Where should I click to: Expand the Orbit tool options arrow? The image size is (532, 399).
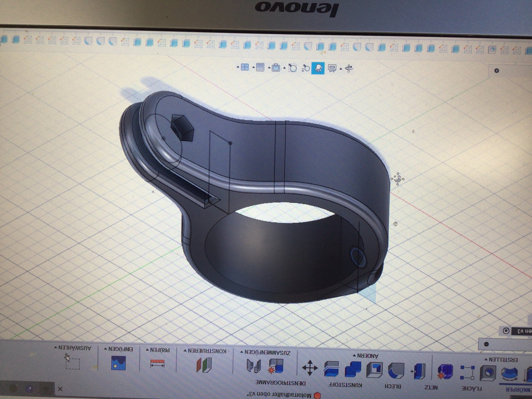click(341, 69)
